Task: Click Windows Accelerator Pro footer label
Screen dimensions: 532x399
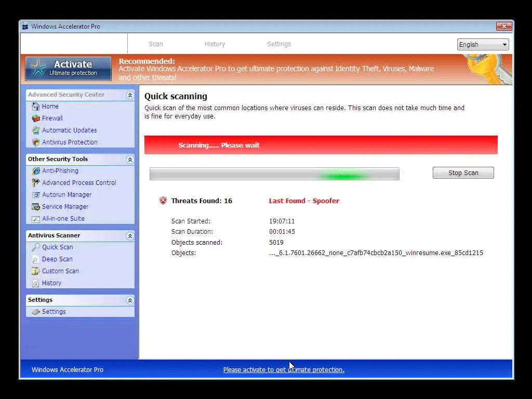Action: tap(68, 370)
